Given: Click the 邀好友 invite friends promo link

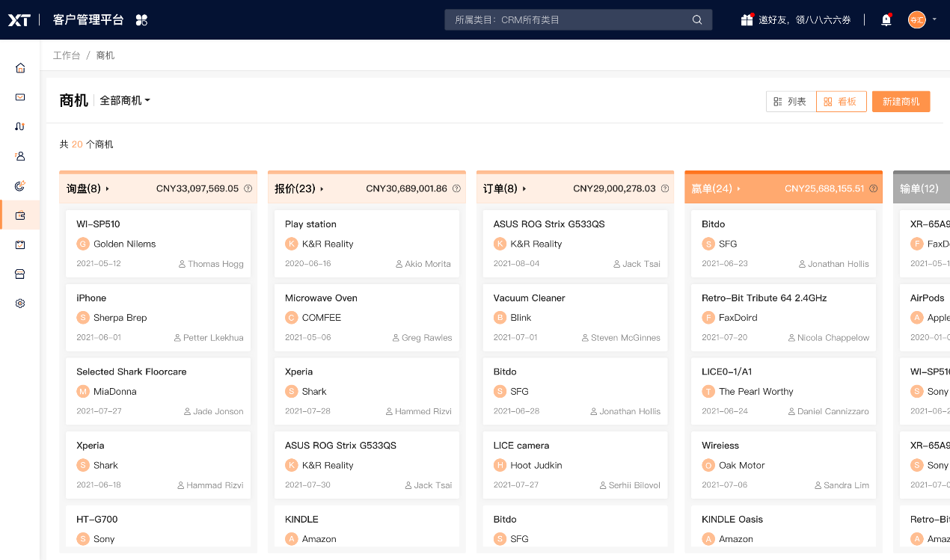Looking at the screenshot, I should click(x=796, y=20).
